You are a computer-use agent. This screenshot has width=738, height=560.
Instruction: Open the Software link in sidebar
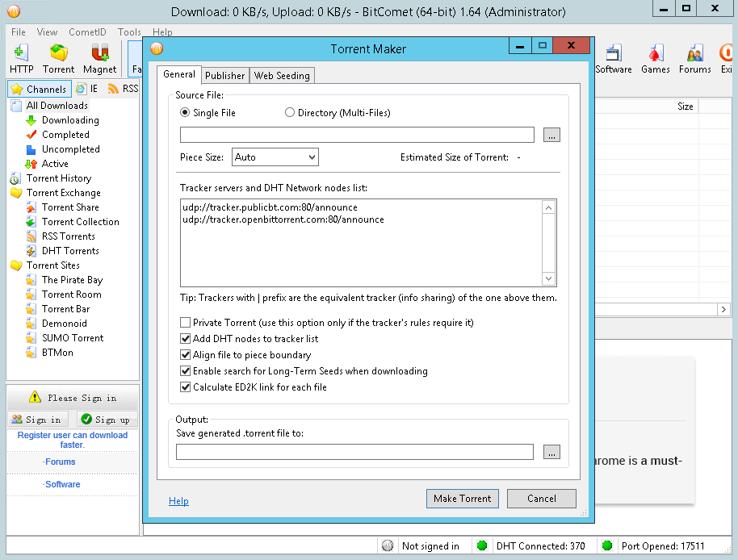click(61, 484)
